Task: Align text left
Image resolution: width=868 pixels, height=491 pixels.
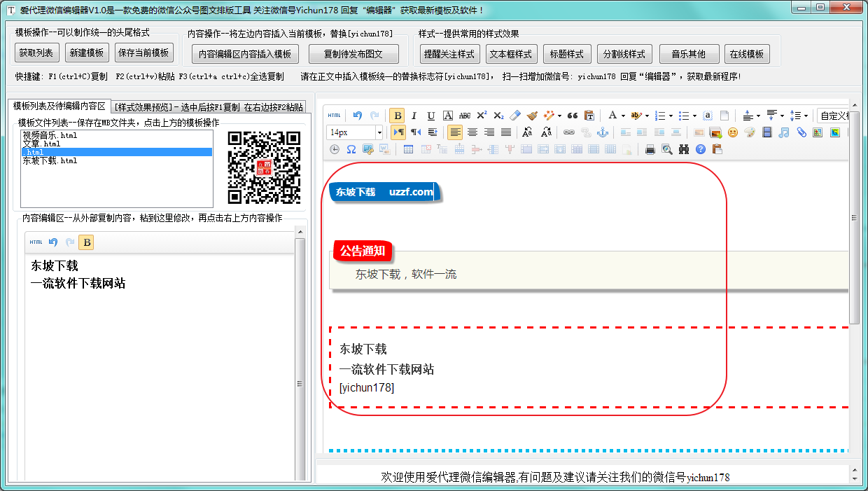Action: [456, 132]
